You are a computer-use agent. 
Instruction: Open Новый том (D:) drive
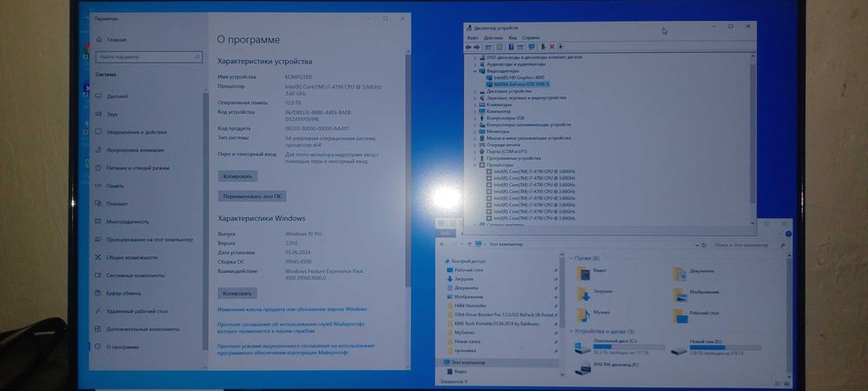(x=716, y=348)
